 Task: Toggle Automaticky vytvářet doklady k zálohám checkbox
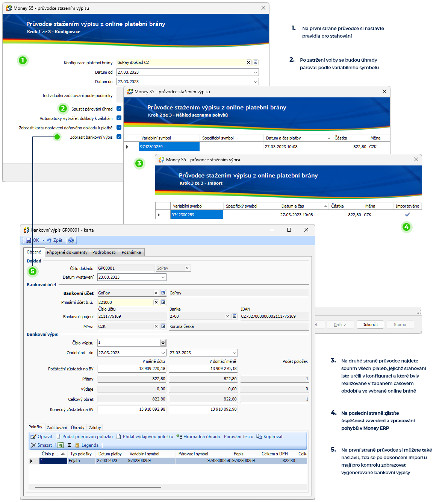[119, 118]
